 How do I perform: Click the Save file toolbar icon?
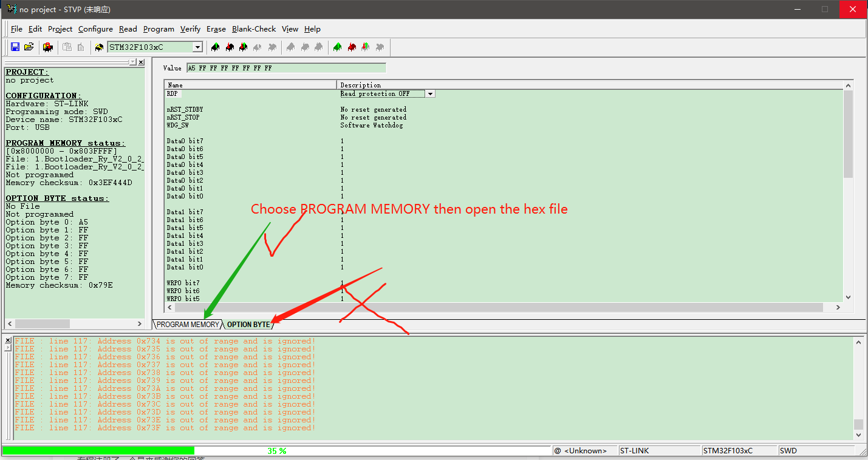(x=15, y=47)
